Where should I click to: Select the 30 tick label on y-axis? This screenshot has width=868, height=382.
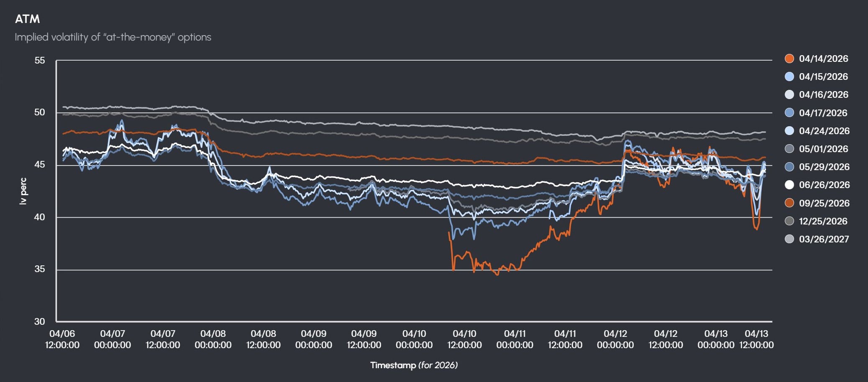click(40, 321)
